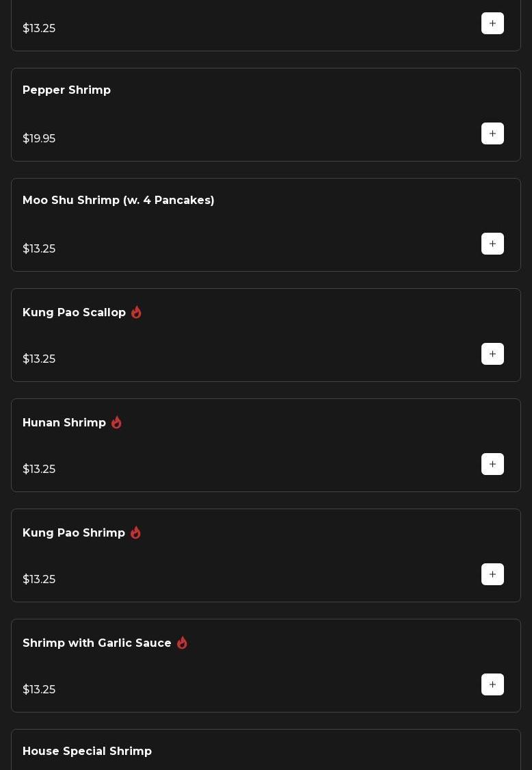
Task: Add Kung Pao Shrimp to cart
Action: 492,574
